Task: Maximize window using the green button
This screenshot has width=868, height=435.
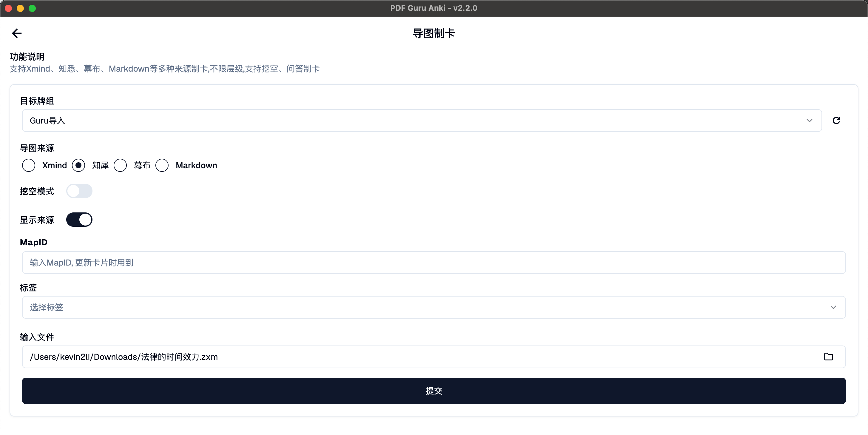Action: (32, 8)
